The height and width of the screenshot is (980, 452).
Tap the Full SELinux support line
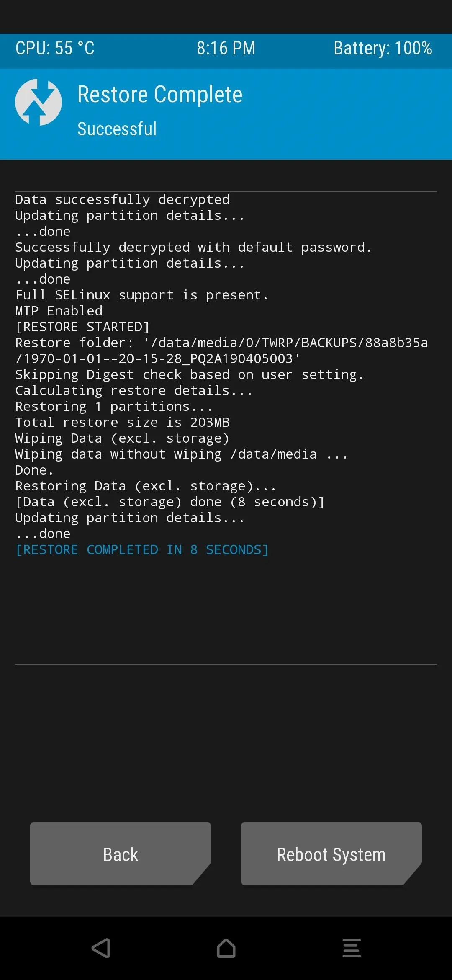(141, 295)
